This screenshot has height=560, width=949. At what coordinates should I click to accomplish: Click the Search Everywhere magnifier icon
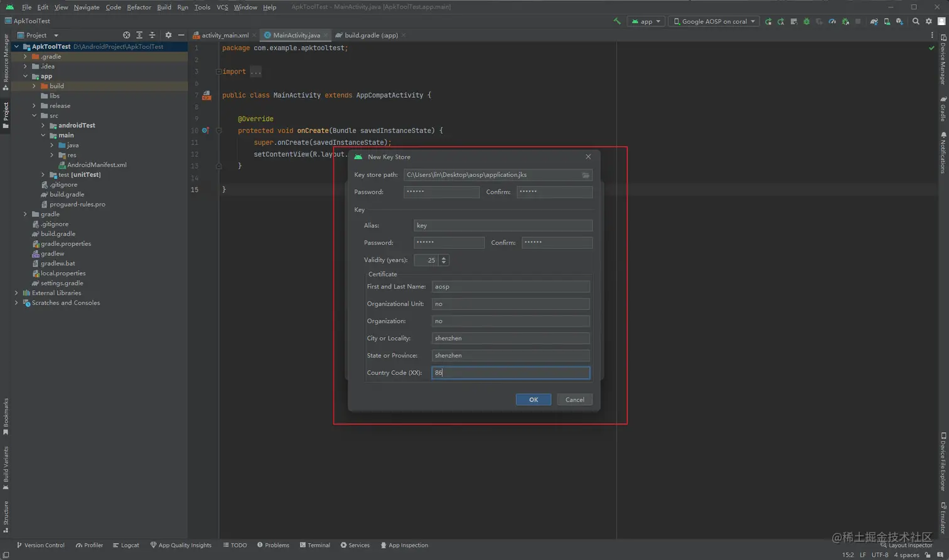[916, 21]
